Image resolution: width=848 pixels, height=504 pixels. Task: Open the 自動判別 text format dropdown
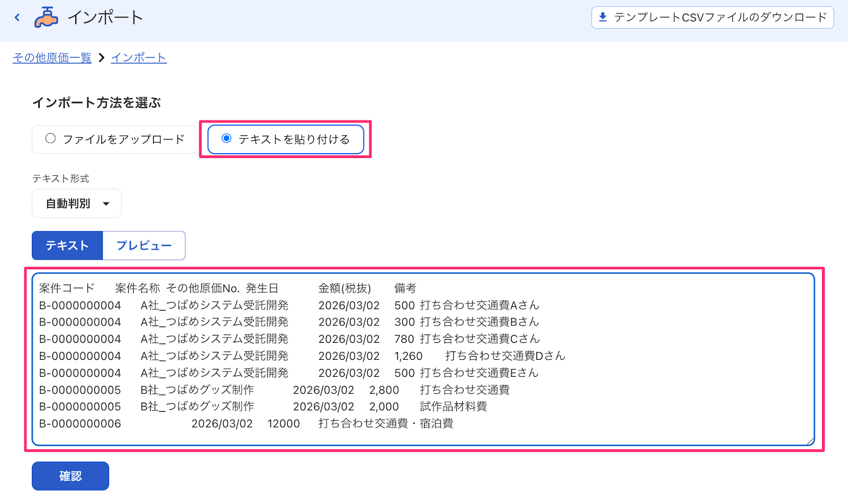point(77,204)
